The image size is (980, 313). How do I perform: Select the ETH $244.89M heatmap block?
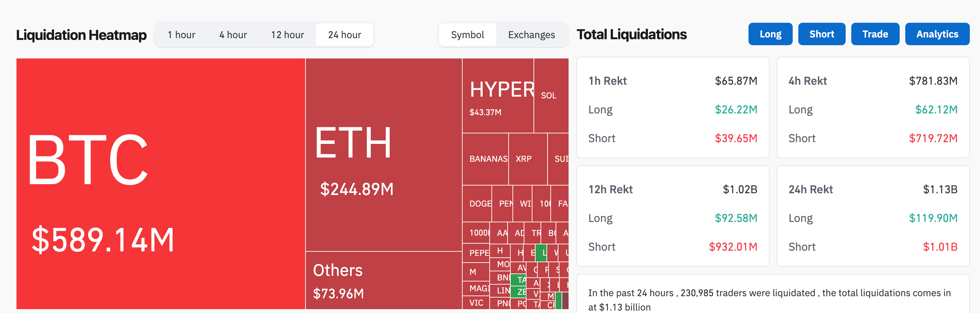click(x=383, y=155)
